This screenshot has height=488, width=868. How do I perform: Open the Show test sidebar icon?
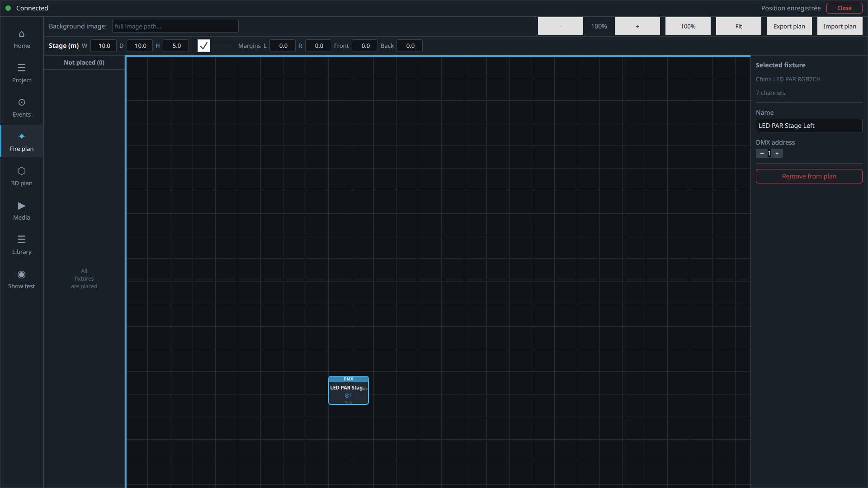[x=22, y=280]
